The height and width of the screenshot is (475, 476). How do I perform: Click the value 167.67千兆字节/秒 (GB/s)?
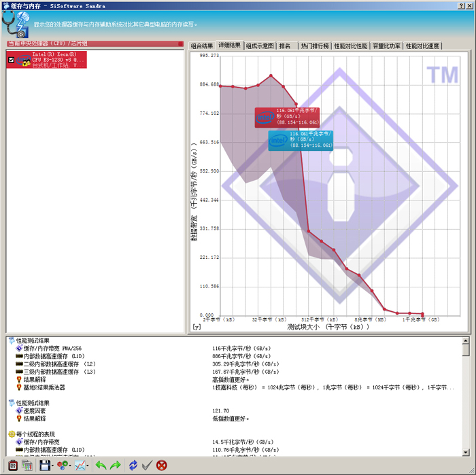click(245, 372)
